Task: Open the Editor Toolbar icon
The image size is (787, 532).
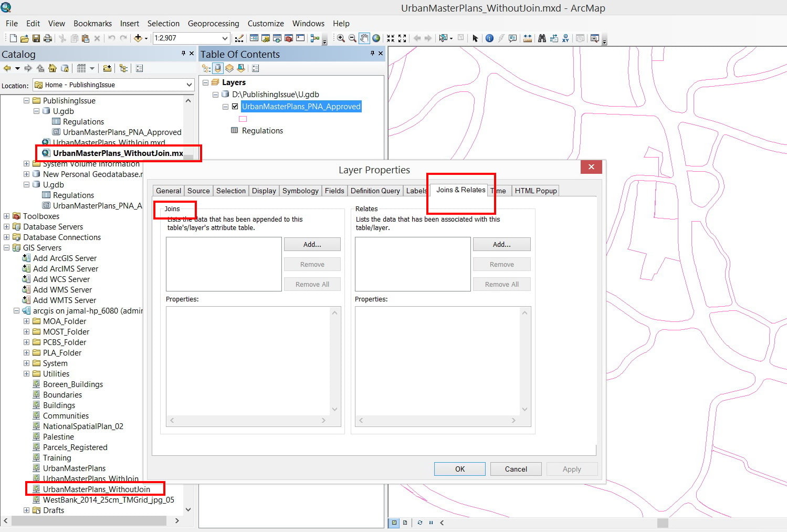Action: click(x=239, y=38)
